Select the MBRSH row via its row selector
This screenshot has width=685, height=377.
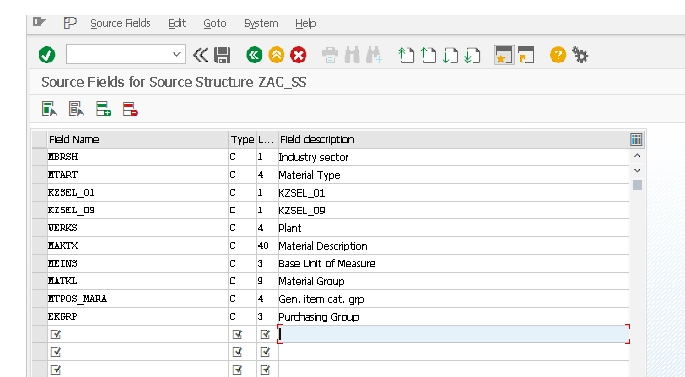click(39, 157)
